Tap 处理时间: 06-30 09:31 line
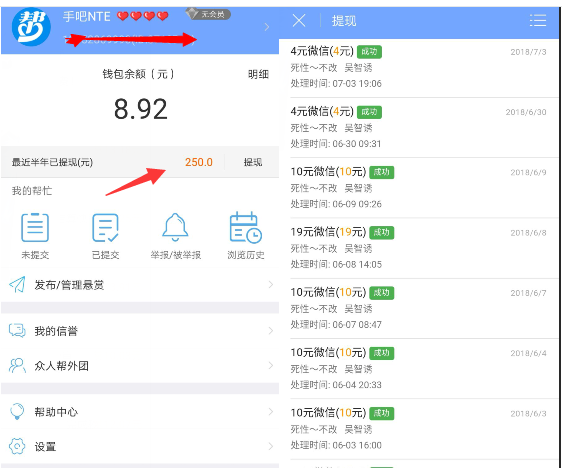This screenshot has width=562, height=468. tap(336, 144)
